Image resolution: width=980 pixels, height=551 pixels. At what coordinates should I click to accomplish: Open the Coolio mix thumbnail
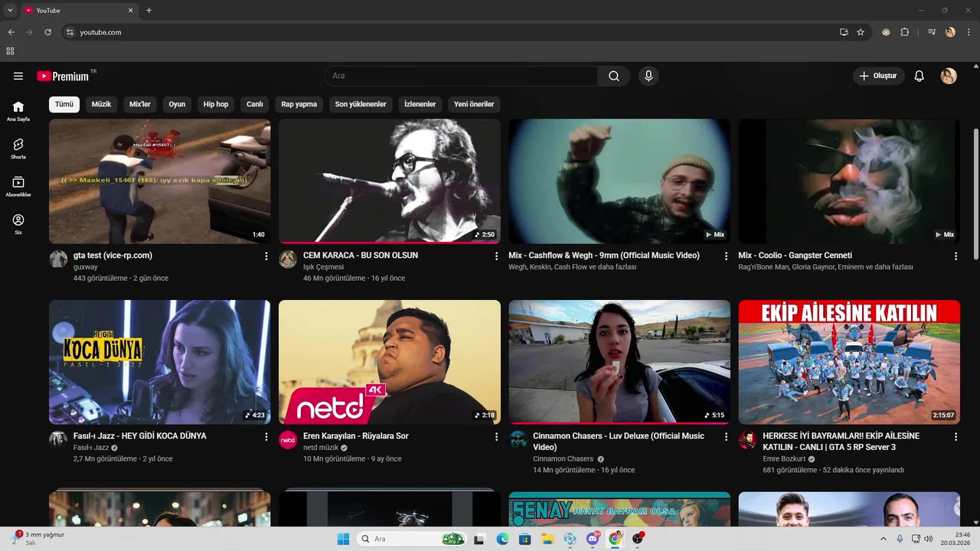click(849, 181)
